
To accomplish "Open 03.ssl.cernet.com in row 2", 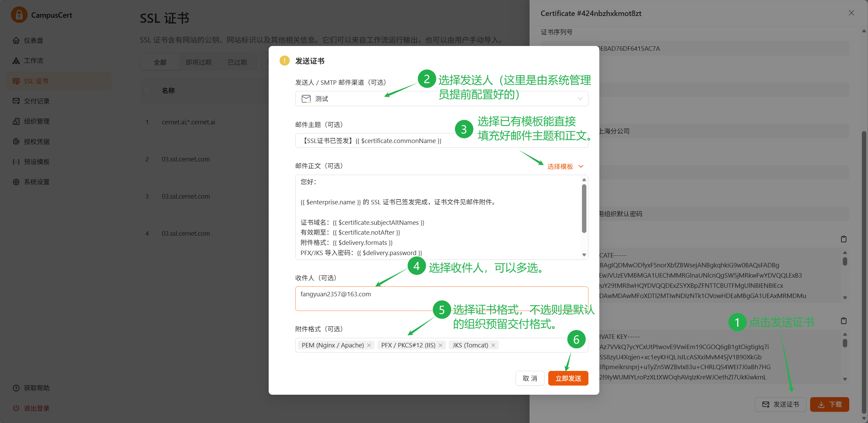I will click(x=186, y=159).
